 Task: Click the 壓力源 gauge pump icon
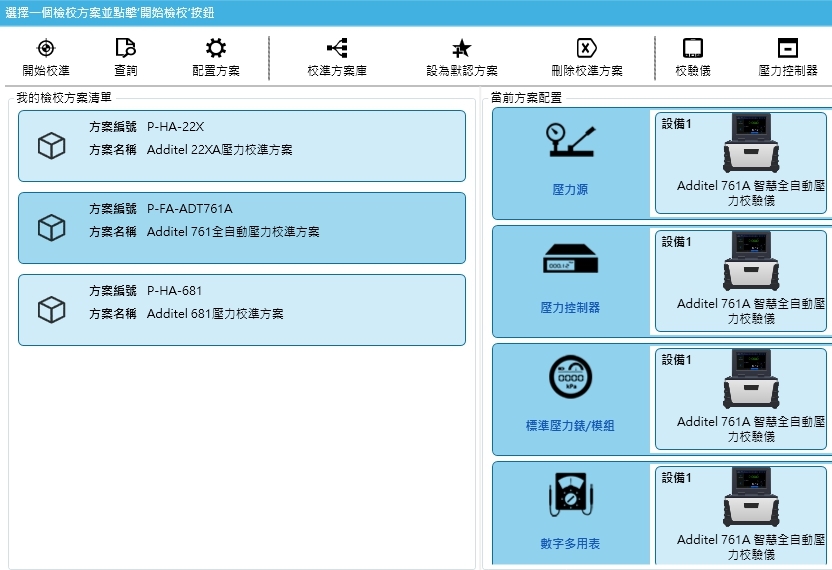(570, 140)
